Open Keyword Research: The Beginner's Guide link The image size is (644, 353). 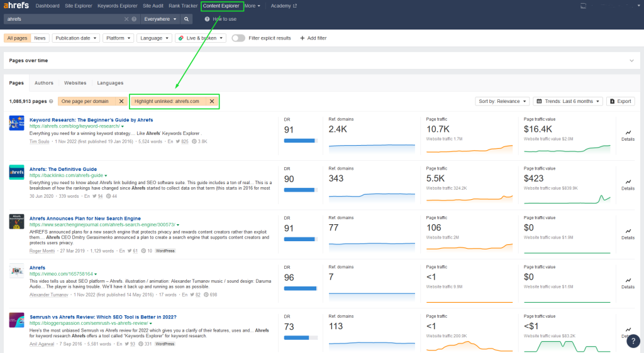pyautogui.click(x=91, y=120)
